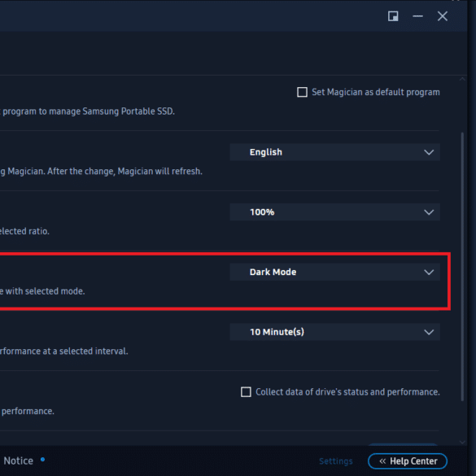Open the Notice section
This screenshot has width=476, height=476.
click(x=18, y=461)
